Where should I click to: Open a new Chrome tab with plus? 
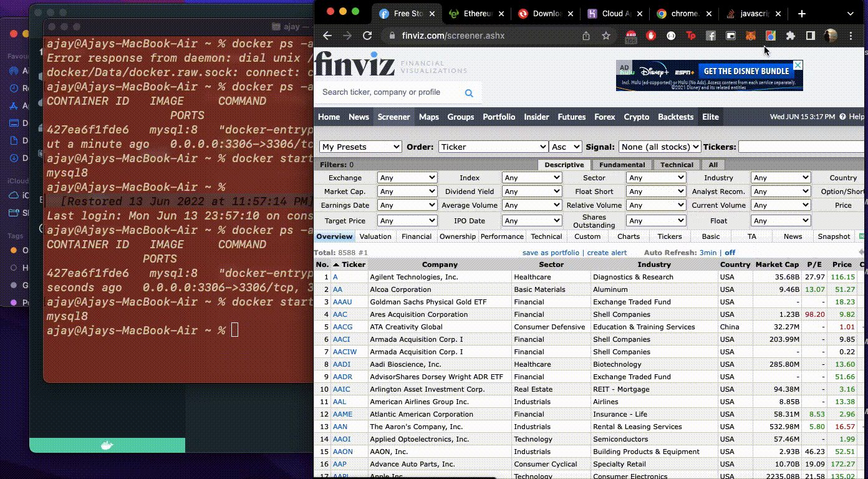click(802, 14)
